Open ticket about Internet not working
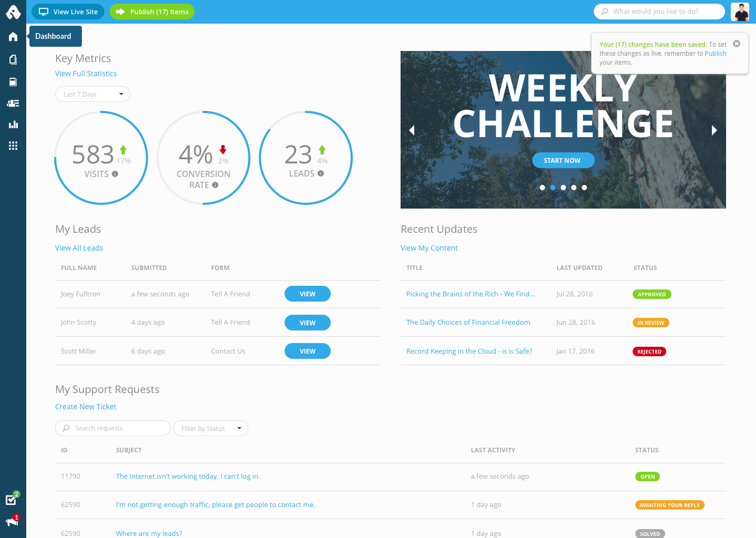Viewport: 756px width, 538px height. click(x=188, y=476)
